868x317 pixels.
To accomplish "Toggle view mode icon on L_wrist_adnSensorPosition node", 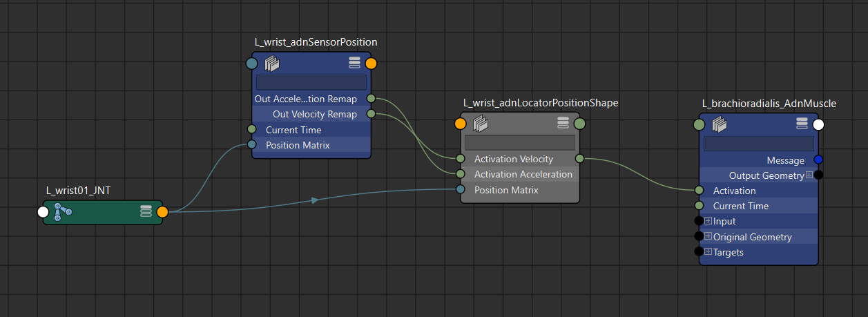I will 354,64.
